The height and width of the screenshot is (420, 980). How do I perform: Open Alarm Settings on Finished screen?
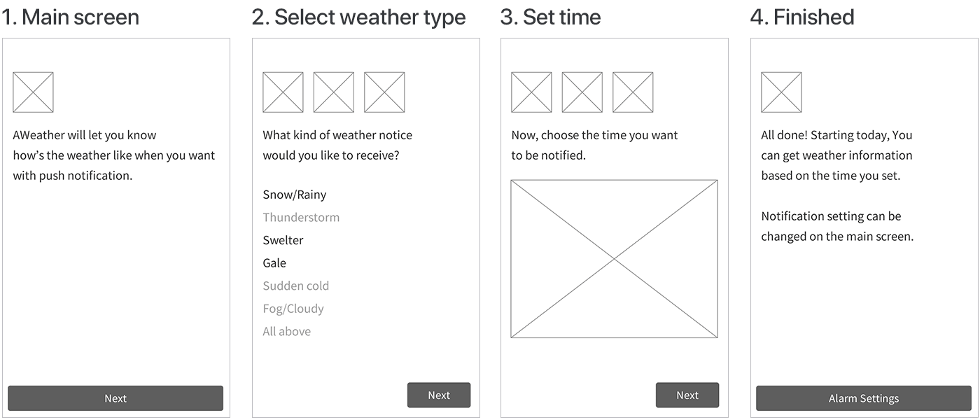(x=864, y=398)
